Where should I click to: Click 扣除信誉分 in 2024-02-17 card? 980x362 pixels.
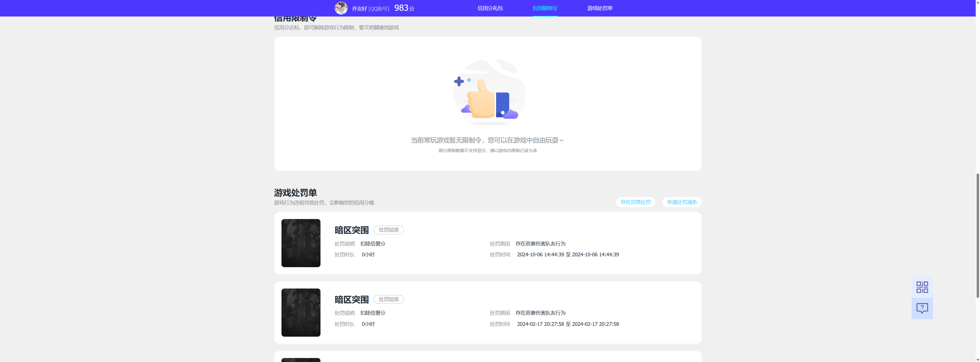(x=372, y=313)
